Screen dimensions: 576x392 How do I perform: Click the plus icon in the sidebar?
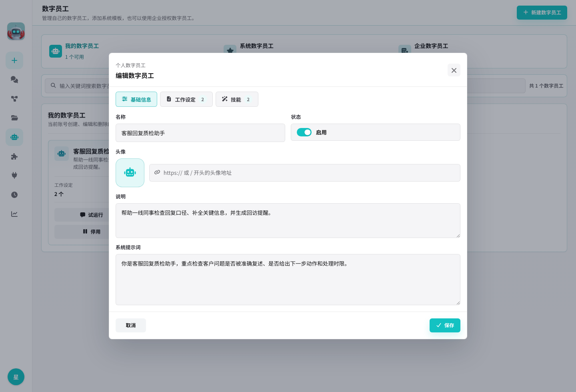point(14,60)
